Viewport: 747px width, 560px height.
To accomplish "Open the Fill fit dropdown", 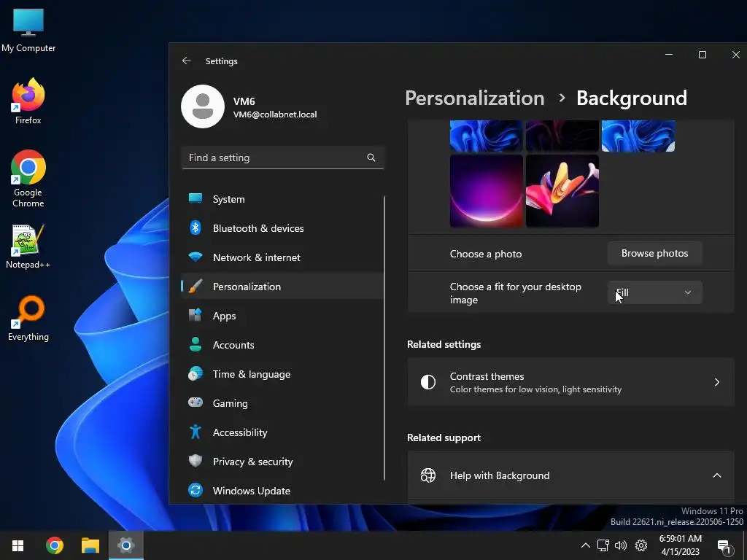I will coord(654,292).
